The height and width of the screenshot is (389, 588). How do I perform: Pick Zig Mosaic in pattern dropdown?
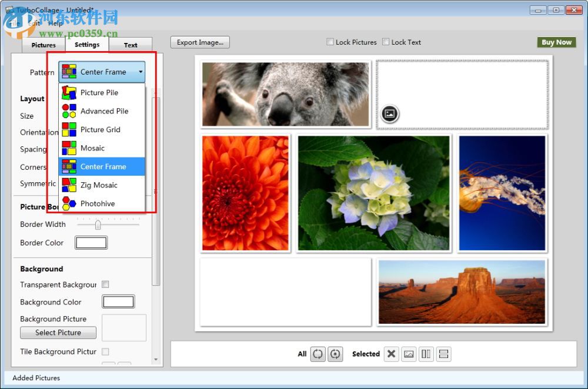click(99, 185)
